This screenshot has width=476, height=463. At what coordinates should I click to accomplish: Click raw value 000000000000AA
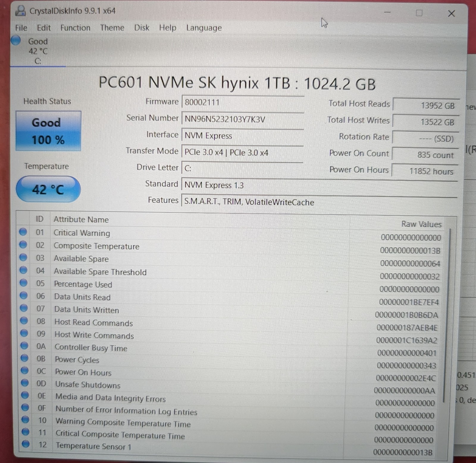(x=404, y=390)
